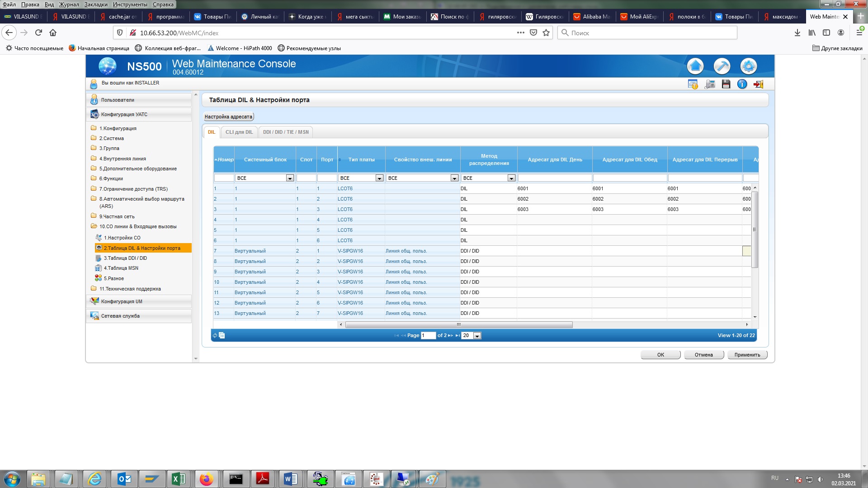The height and width of the screenshot is (488, 868).
Task: Open the gear settings round icon
Action: (x=749, y=66)
